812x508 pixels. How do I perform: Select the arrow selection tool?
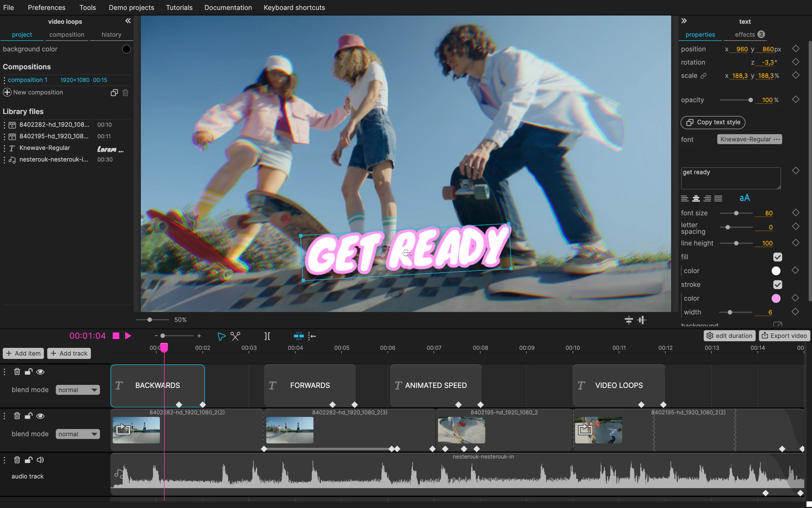click(x=221, y=336)
